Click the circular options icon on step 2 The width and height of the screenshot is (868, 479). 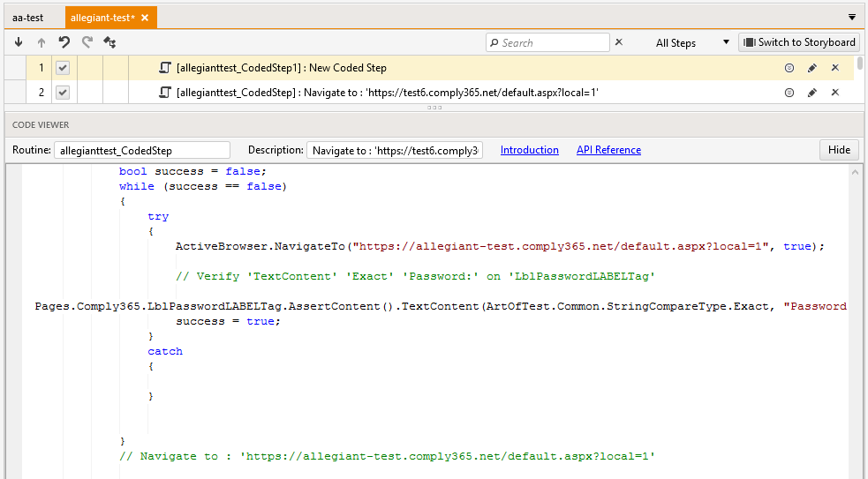tap(789, 93)
